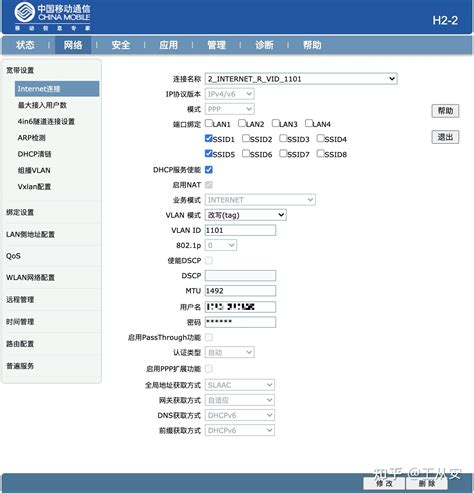Open 普通服务 sidebar section

pyautogui.click(x=20, y=366)
